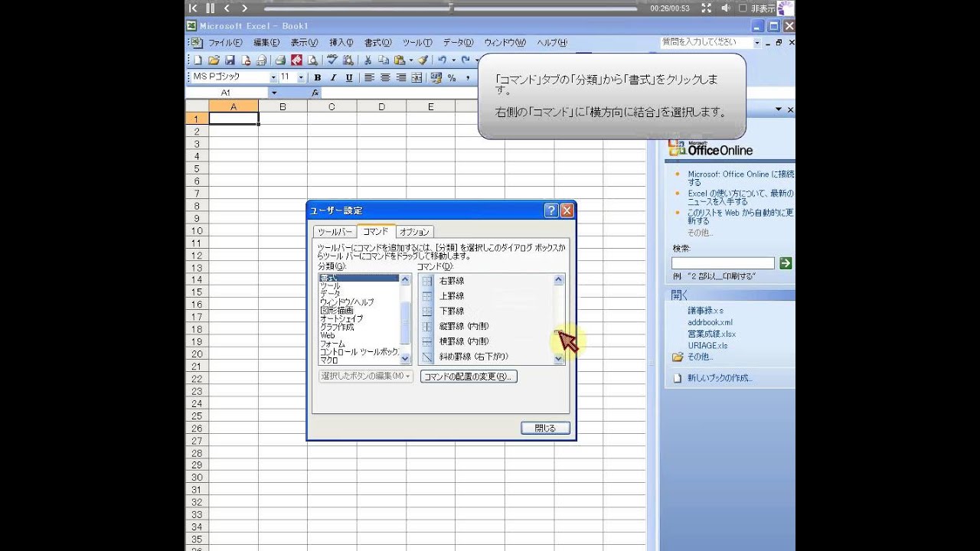This screenshot has width=980, height=551.
Task: Apply Percent style icon
Action: (x=452, y=77)
